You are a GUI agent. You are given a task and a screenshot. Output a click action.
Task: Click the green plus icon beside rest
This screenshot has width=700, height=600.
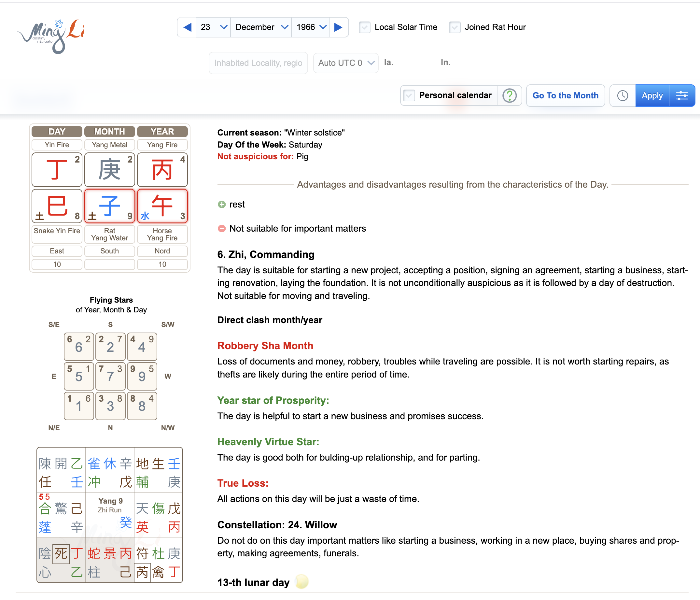[222, 204]
